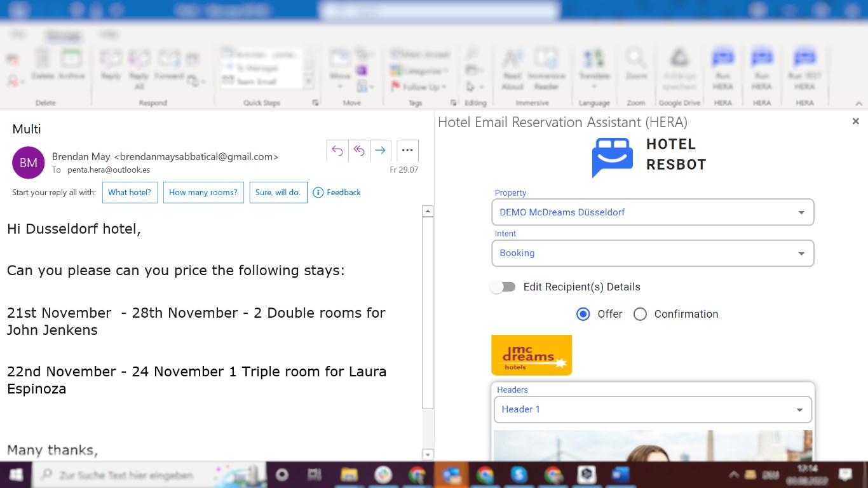Expand the Follow Up dropdown in Tags
868x488 pixels.
pos(444,87)
